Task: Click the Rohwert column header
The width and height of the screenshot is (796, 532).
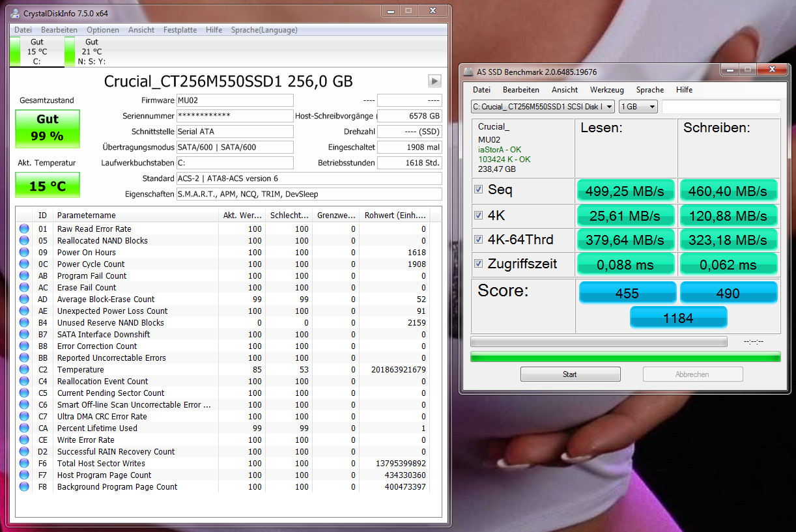Action: click(x=395, y=215)
